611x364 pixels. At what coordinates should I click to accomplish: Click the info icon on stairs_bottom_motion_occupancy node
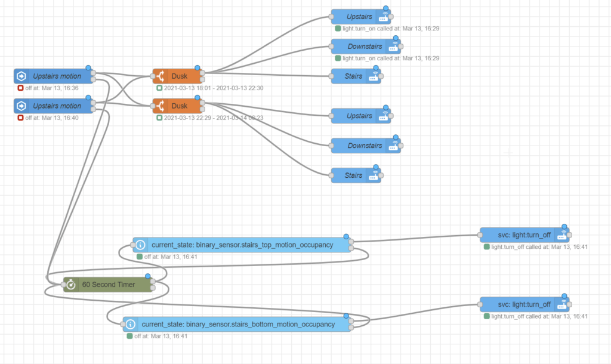pos(131,324)
